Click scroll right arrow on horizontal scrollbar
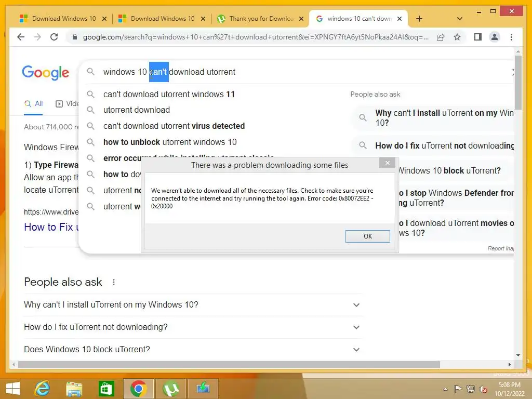 (x=510, y=364)
